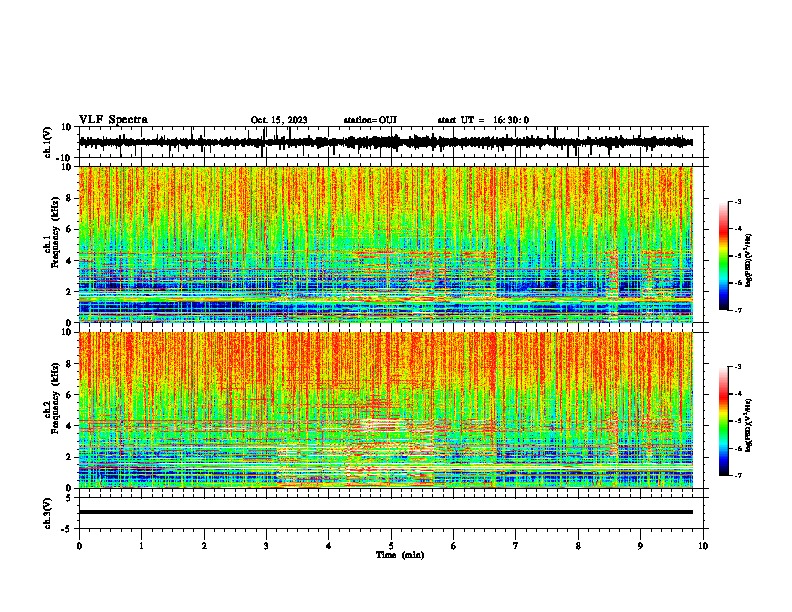The height and width of the screenshot is (612, 792).
Task: Click the '2' kHz tick on ch.1 spectrogram
Action: (x=69, y=291)
